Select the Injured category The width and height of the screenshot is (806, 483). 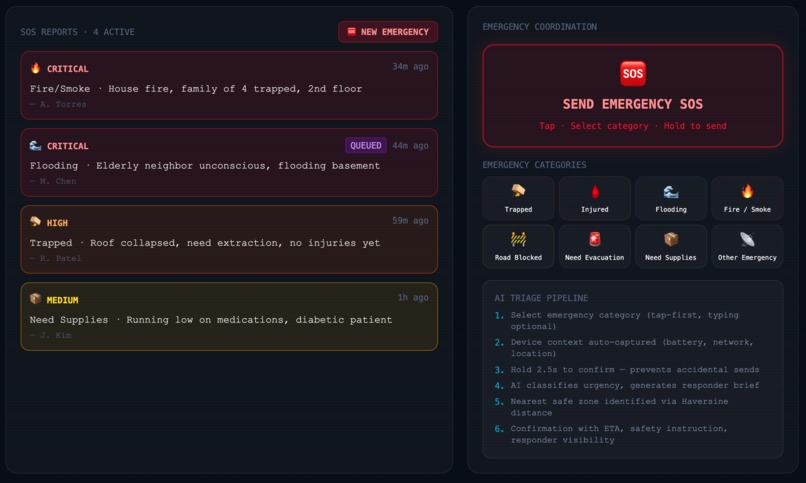(x=595, y=198)
